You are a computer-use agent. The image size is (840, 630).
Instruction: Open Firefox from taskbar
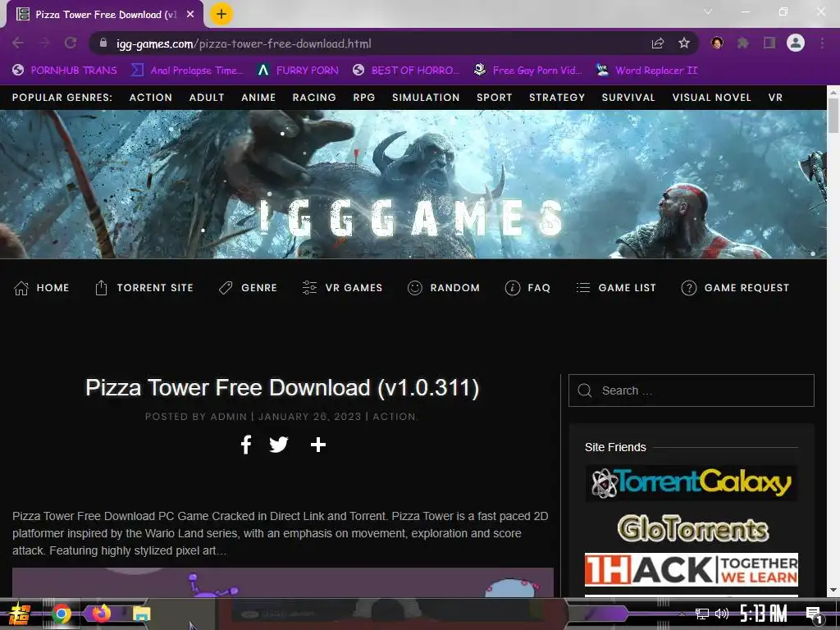(101, 613)
